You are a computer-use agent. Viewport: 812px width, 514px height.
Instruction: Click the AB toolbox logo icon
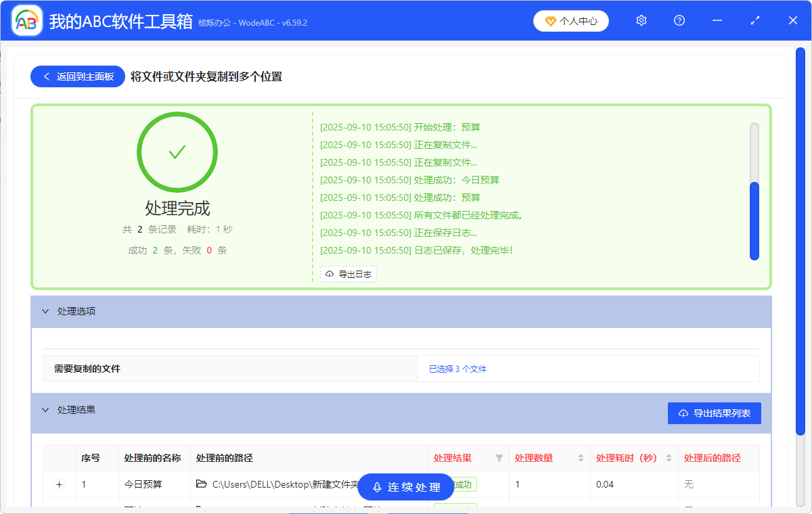(x=26, y=20)
